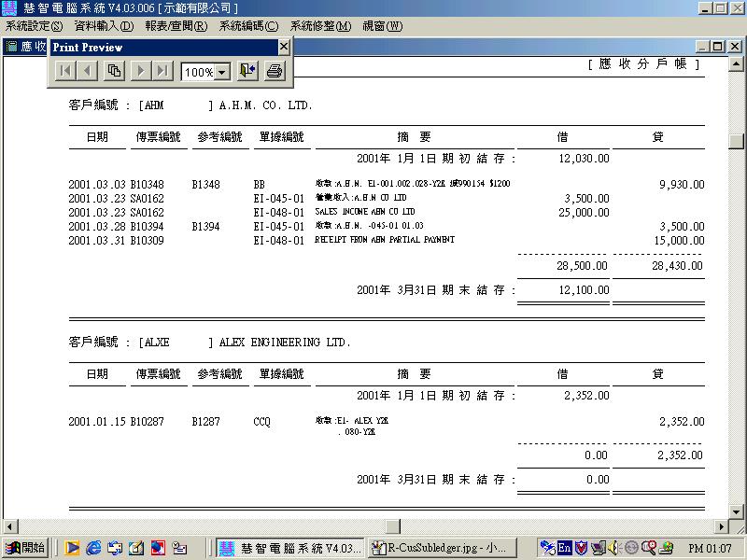Click reference number B1287
The width and height of the screenshot is (747, 560).
205,422
